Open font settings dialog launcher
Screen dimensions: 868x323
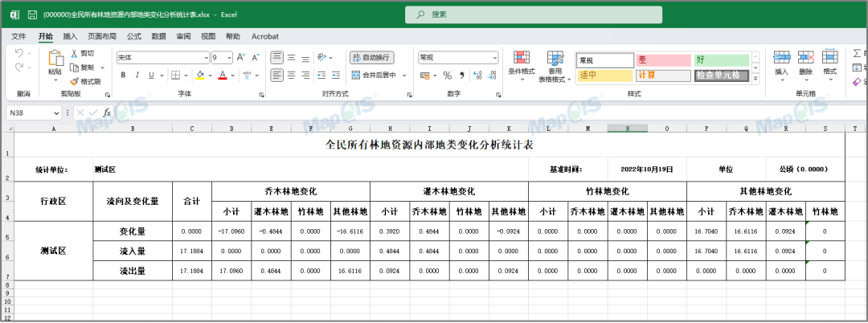coord(261,95)
